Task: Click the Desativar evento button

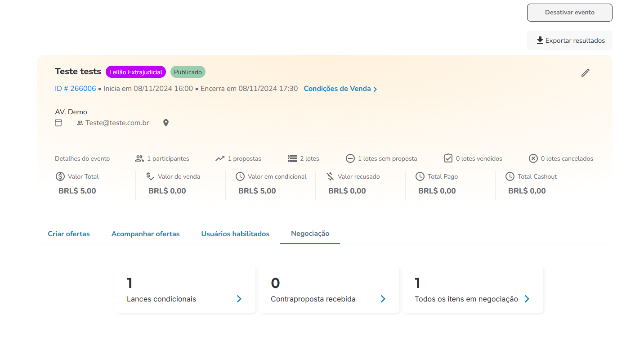Action: coord(570,13)
